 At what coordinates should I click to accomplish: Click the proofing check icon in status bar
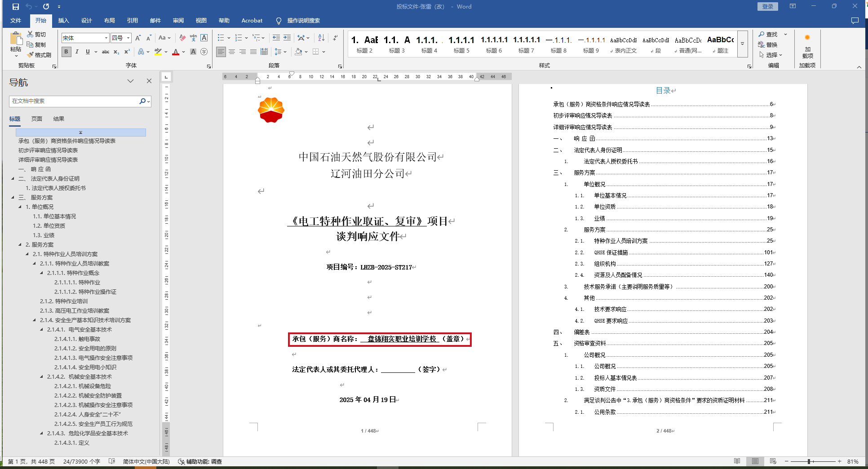(x=112, y=461)
